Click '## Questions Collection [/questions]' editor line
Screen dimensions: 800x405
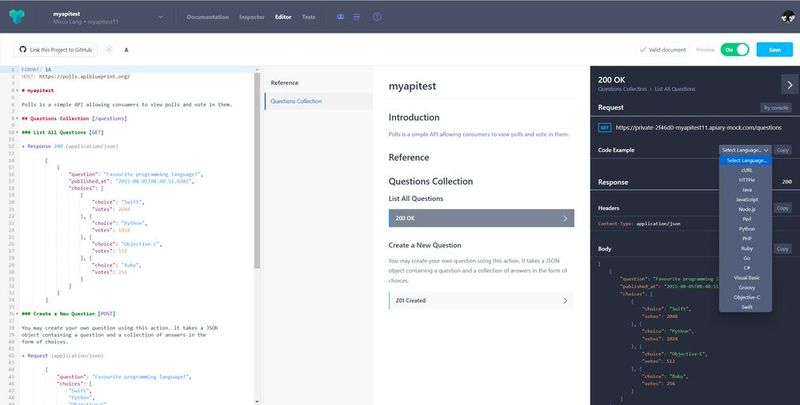click(74, 118)
